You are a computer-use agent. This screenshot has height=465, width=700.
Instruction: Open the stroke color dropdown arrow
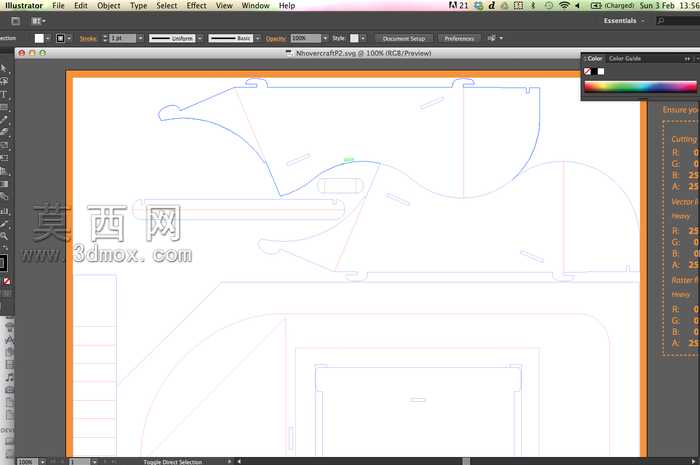point(69,38)
